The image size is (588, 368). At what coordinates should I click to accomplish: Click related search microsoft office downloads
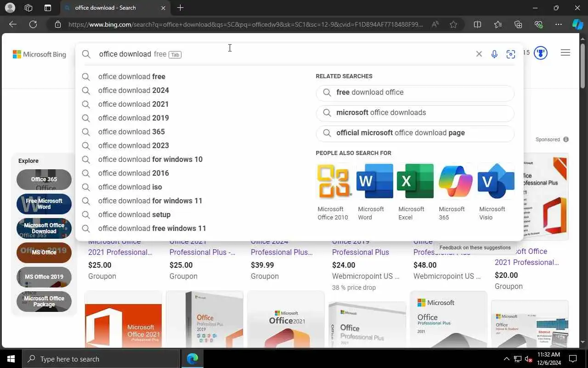[x=415, y=113]
